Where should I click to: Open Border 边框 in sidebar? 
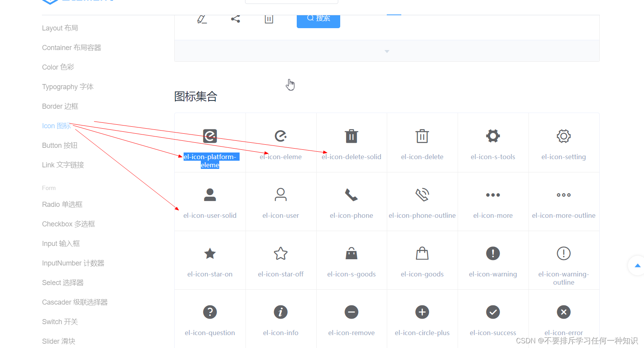[60, 106]
